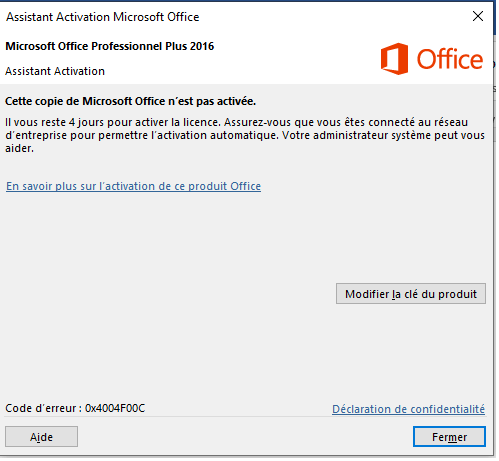This screenshot has height=461, width=499.
Task: Open "En savoir plus sur l'activation" link
Action: click(x=133, y=186)
